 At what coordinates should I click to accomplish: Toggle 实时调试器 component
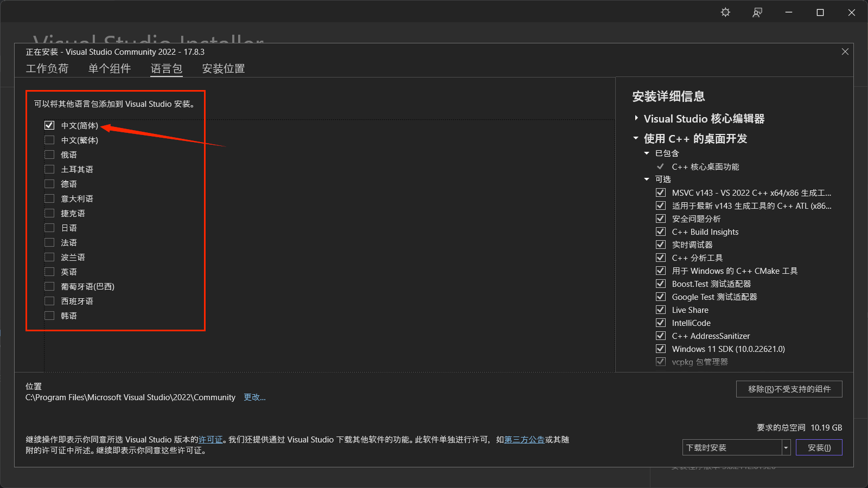point(661,245)
